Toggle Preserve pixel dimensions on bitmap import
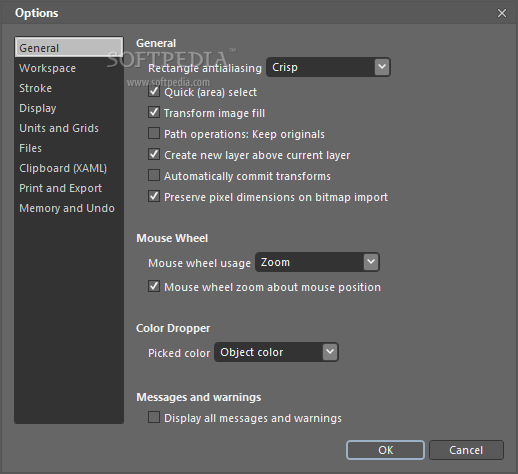The width and height of the screenshot is (518, 474). [x=154, y=196]
